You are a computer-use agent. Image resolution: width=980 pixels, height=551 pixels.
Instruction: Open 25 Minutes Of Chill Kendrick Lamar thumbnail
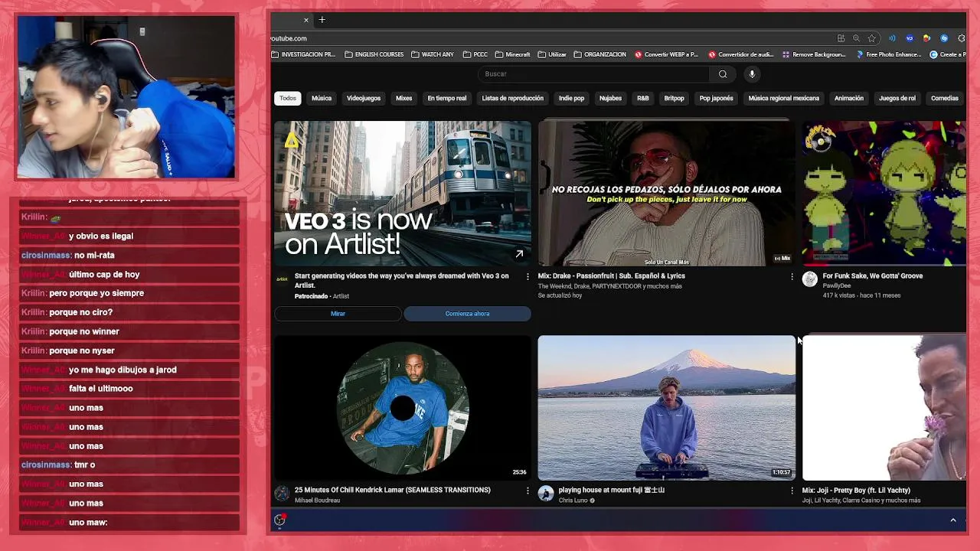coord(403,408)
